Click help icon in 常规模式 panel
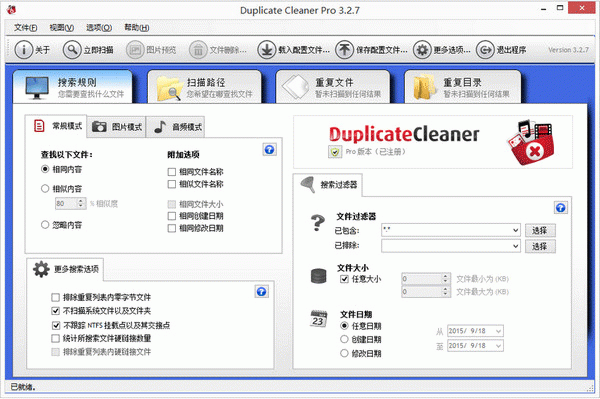The image size is (600, 399). (x=269, y=150)
